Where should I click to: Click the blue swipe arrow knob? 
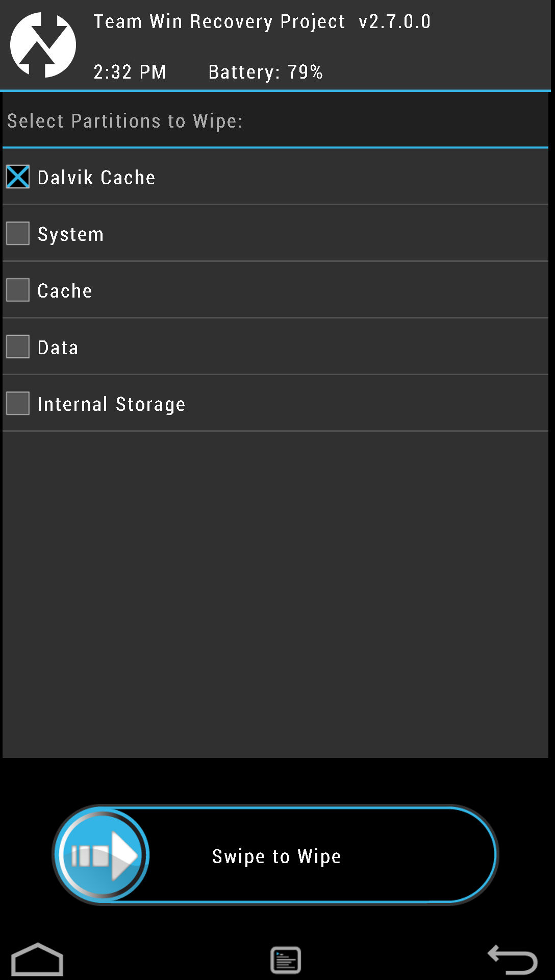coord(102,855)
